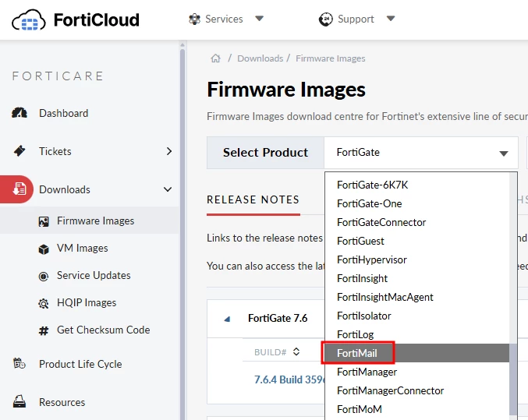Collapse the FortiGate 7.6 section triangle
This screenshot has height=420, width=528.
[227, 319]
